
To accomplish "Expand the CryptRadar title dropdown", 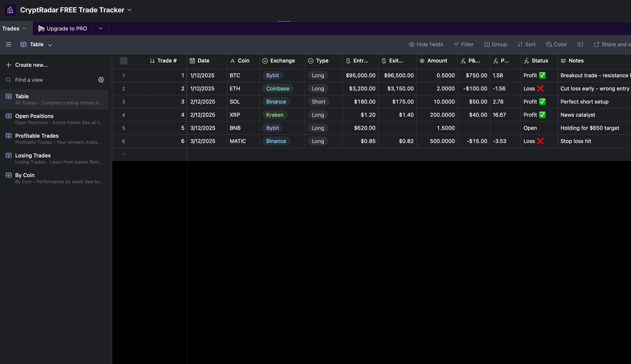I will [x=129, y=10].
